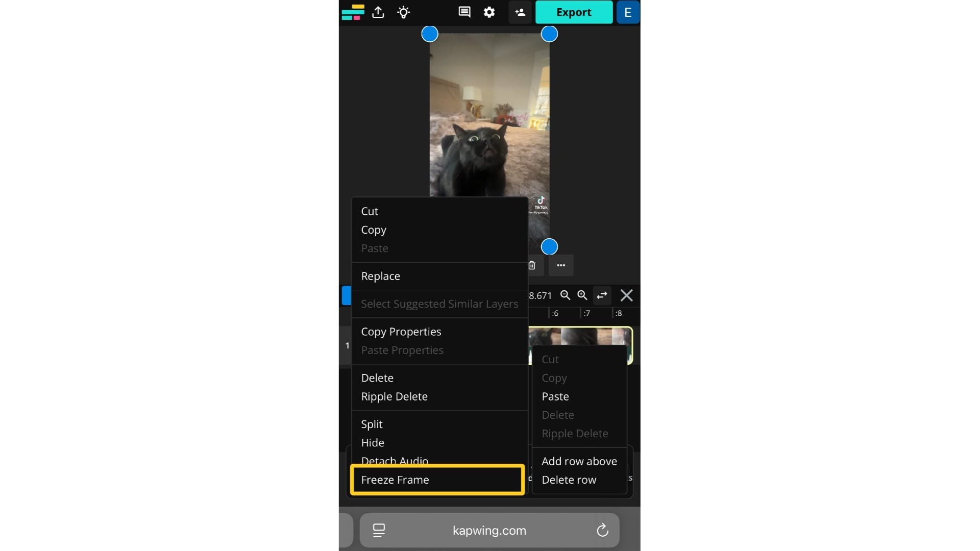Image resolution: width=980 pixels, height=551 pixels.
Task: Delete the selected layer via the trash icon
Action: (x=532, y=265)
